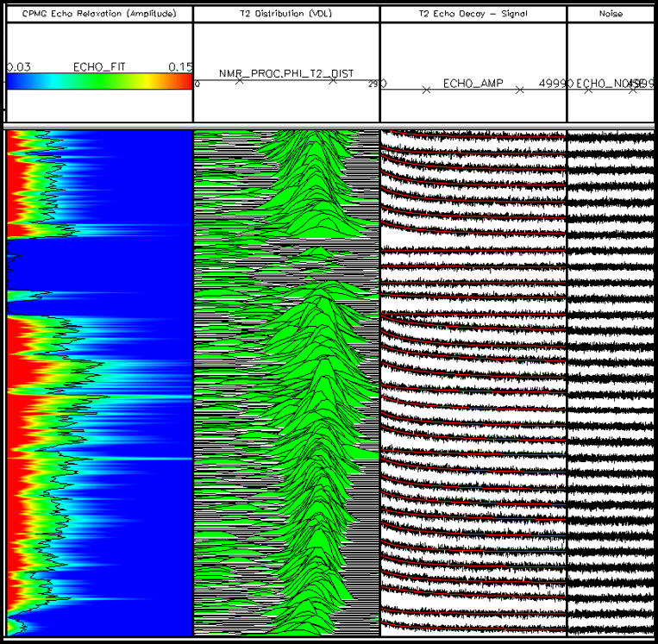
Task: Click the left X marker on the ECHO_AMP line
Action: pos(426,90)
